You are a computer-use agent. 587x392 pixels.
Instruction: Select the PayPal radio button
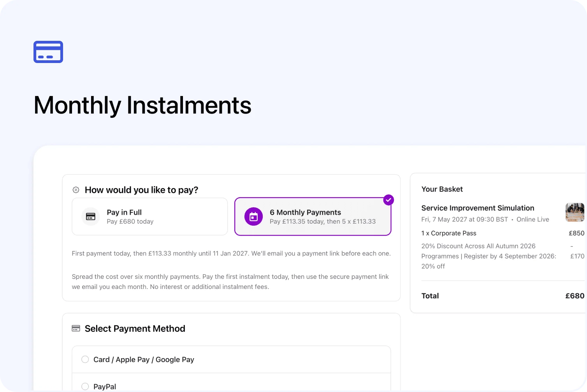point(85,387)
